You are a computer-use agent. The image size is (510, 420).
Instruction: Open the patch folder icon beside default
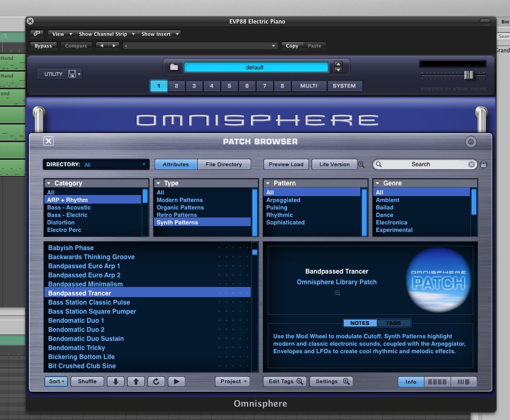pyautogui.click(x=174, y=67)
